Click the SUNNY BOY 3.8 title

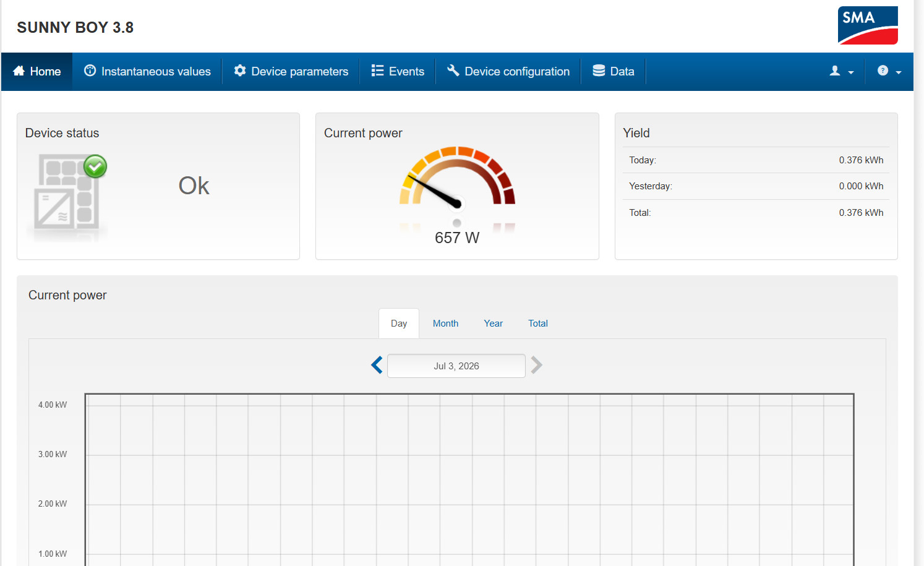tap(75, 27)
